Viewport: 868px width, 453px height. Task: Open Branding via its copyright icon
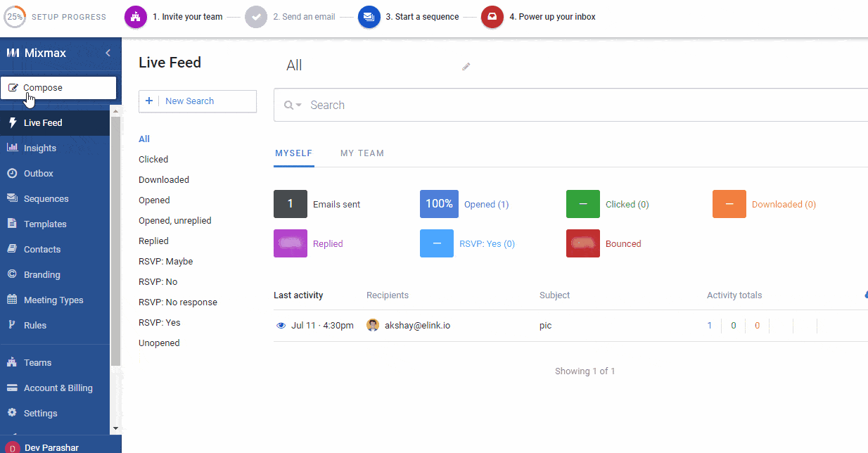(x=12, y=274)
